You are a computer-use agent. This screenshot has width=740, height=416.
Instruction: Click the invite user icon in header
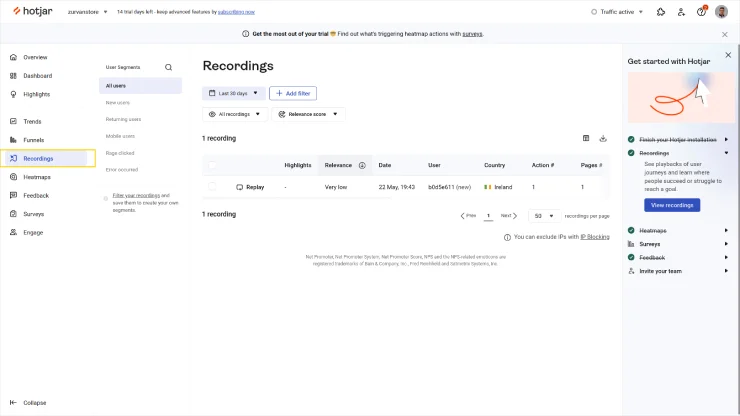(681, 12)
